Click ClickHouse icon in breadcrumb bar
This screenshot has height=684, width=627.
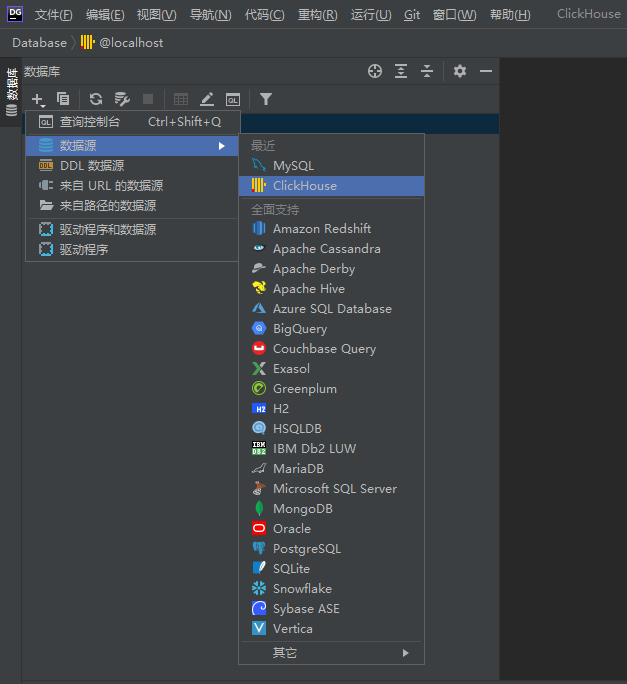point(88,42)
